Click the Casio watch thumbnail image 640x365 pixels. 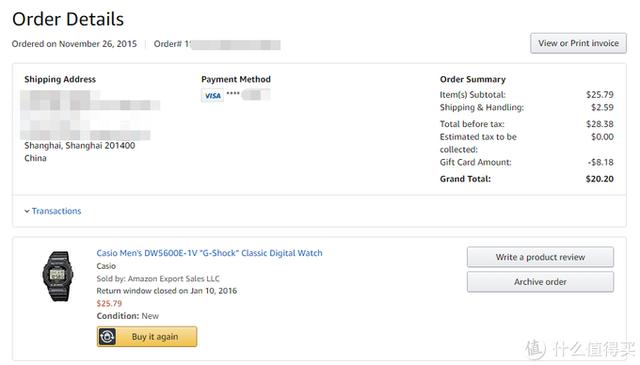pyautogui.click(x=58, y=276)
